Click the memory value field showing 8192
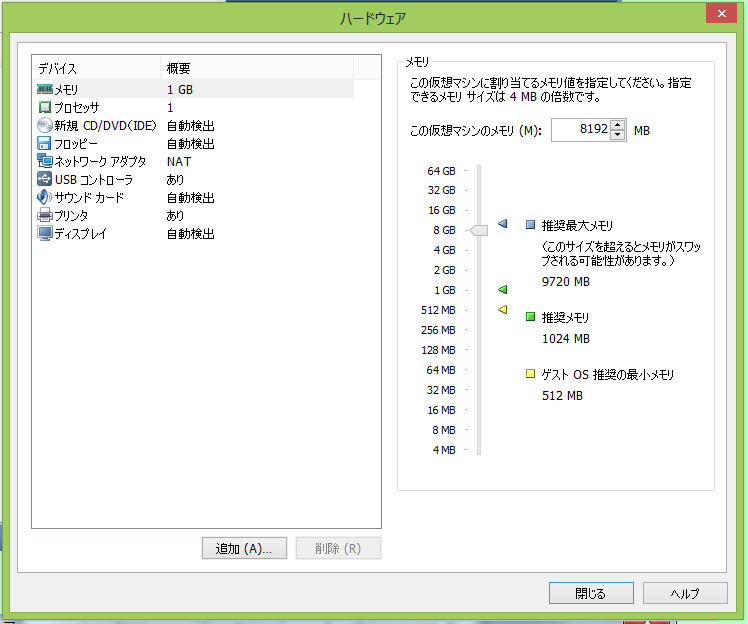 [581, 130]
